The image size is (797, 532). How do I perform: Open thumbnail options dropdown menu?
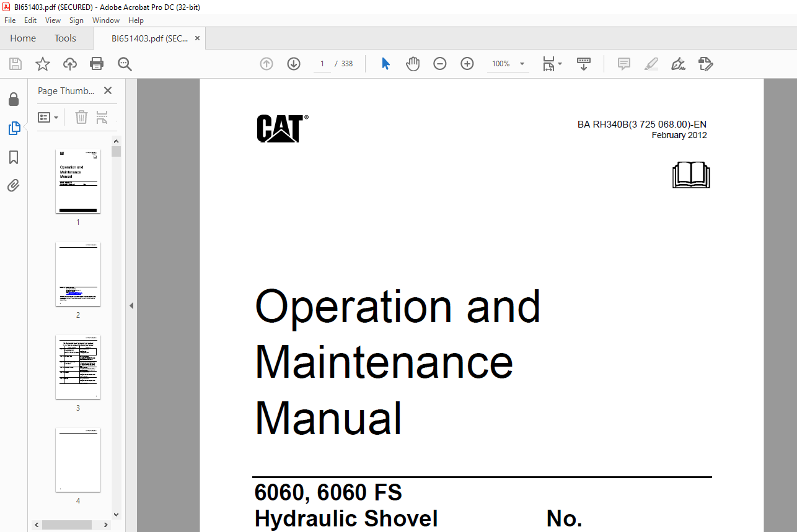[48, 117]
